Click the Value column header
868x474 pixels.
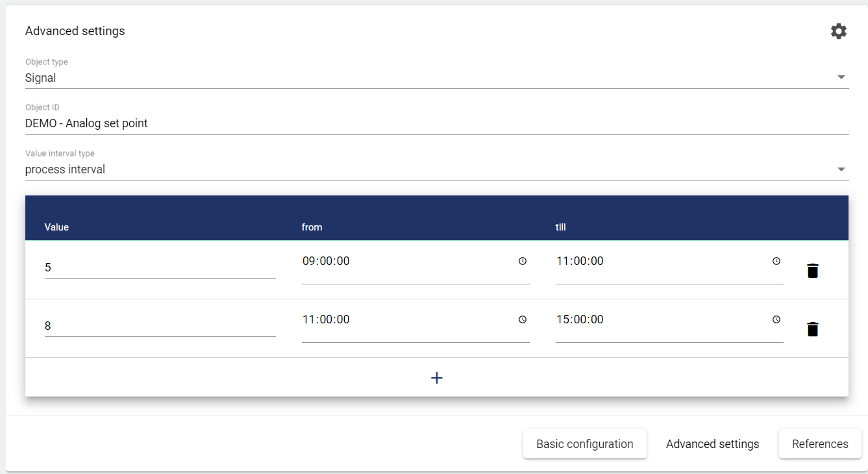pos(56,227)
